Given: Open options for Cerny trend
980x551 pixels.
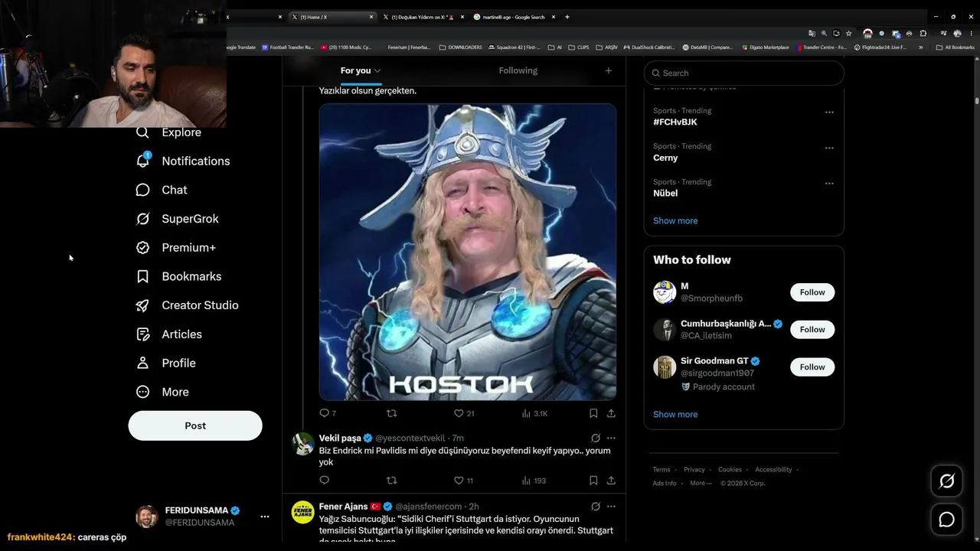Looking at the screenshot, I should [x=829, y=148].
